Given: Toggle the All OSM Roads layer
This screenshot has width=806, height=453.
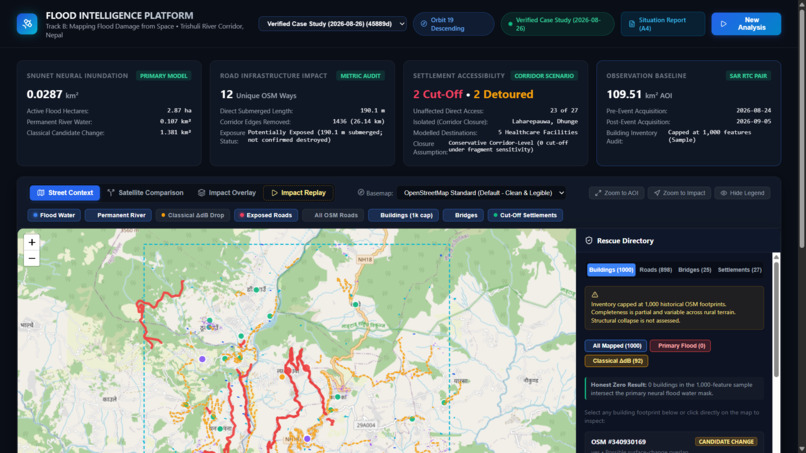Looking at the screenshot, I should (x=333, y=215).
